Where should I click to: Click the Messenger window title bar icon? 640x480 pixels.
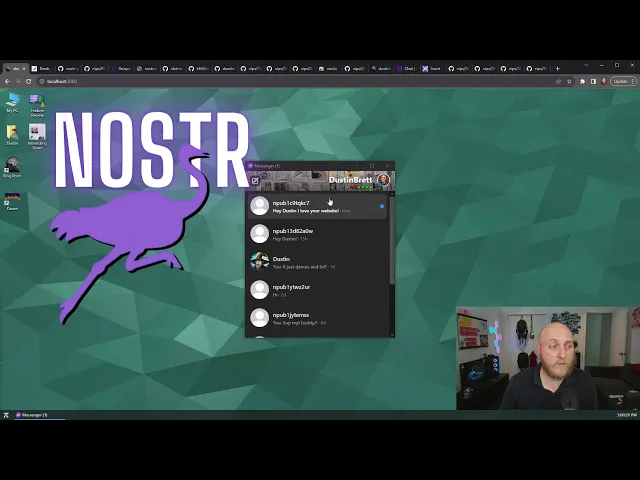click(250, 166)
